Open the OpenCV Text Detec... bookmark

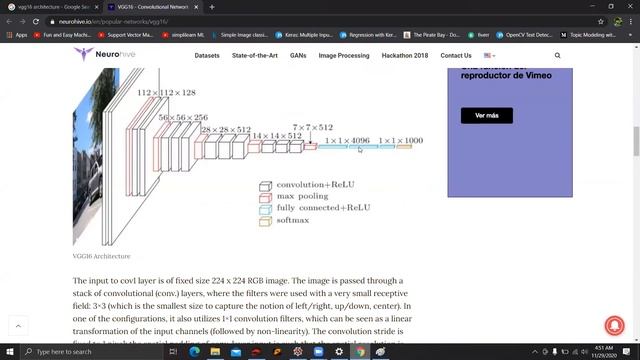[524, 35]
